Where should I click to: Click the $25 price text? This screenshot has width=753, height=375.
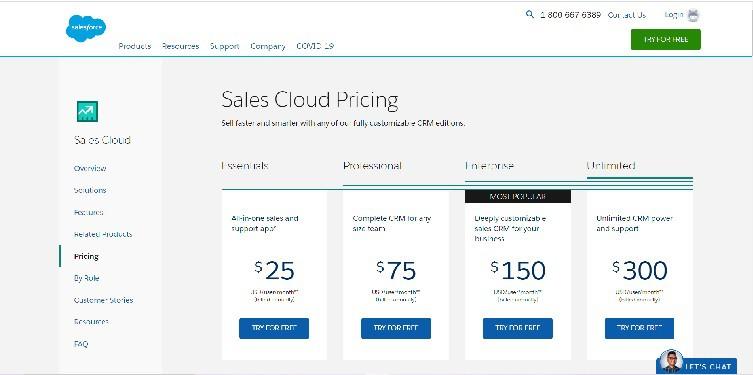(x=274, y=271)
